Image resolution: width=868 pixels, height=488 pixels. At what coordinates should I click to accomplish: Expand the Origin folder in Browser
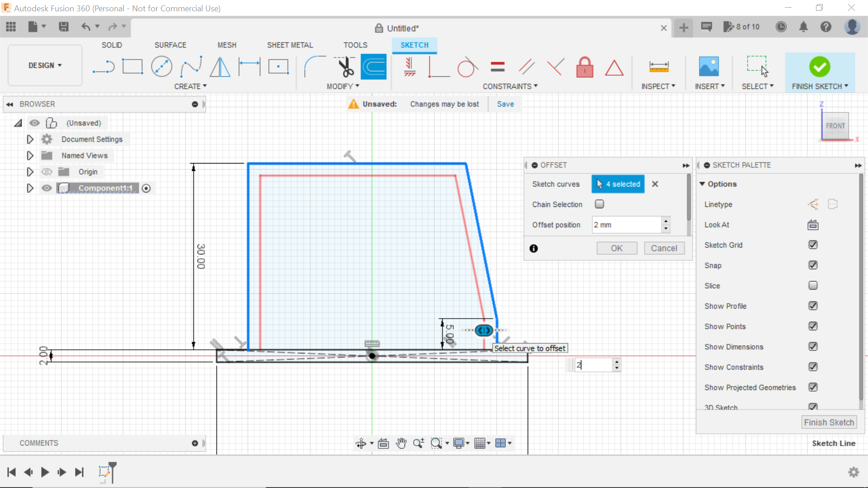(30, 172)
